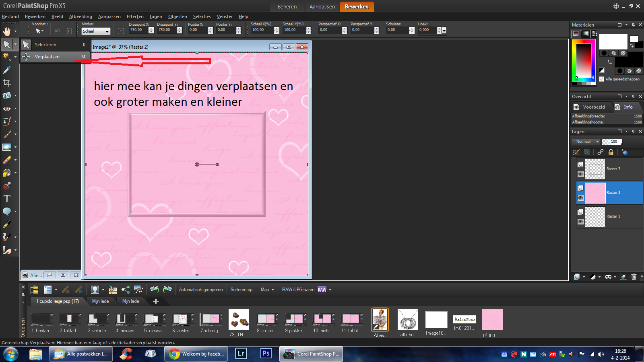Hide the Raster 3 layer
The height and width of the screenshot is (362, 644).
pyautogui.click(x=580, y=174)
